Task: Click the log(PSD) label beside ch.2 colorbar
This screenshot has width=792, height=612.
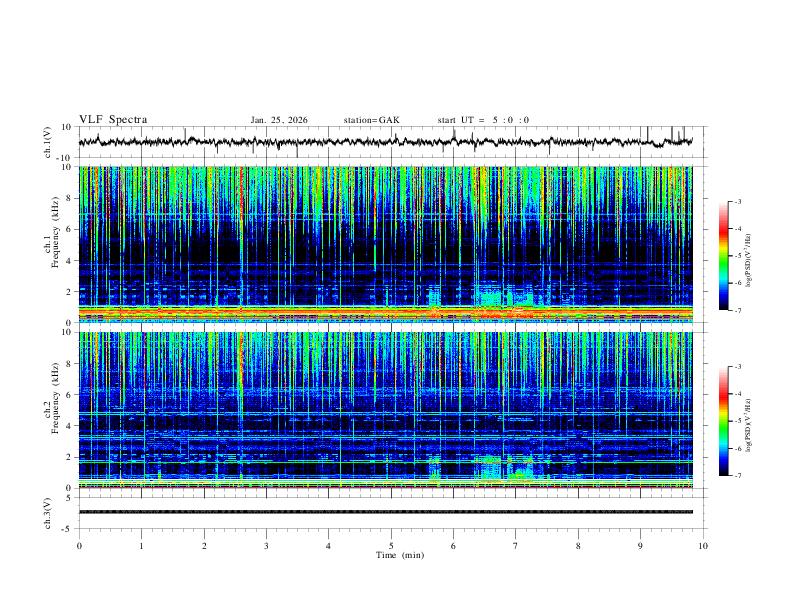Action: pos(748,425)
